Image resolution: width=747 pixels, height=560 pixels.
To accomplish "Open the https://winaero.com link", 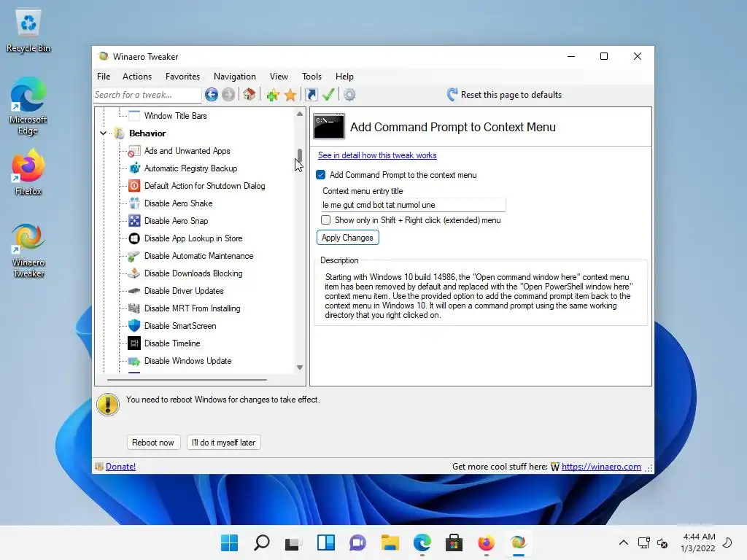I will pyautogui.click(x=601, y=467).
